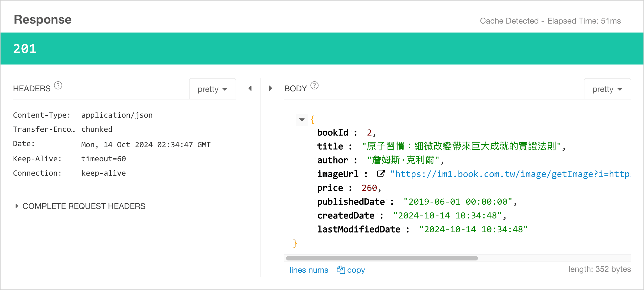The width and height of the screenshot is (644, 290).
Task: Open imageUrl external link icon
Action: tap(381, 174)
